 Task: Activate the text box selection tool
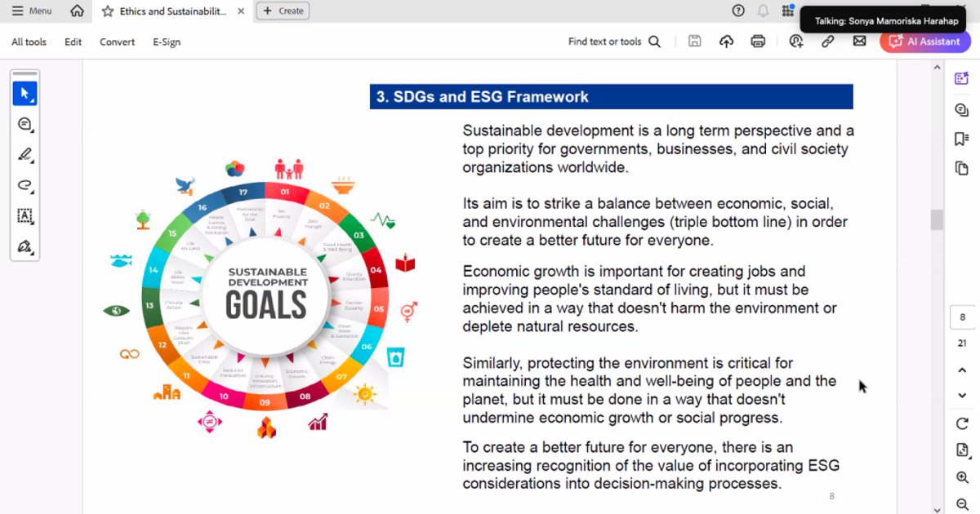coord(24,215)
